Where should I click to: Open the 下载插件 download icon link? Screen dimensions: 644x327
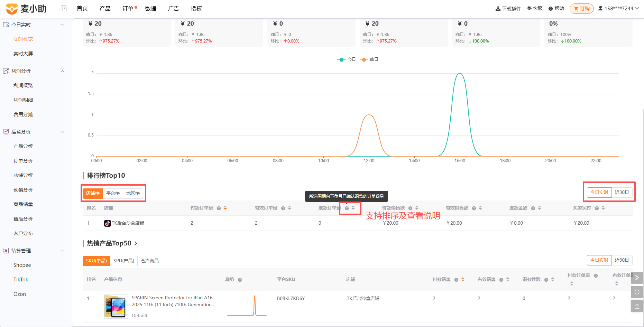(508, 8)
